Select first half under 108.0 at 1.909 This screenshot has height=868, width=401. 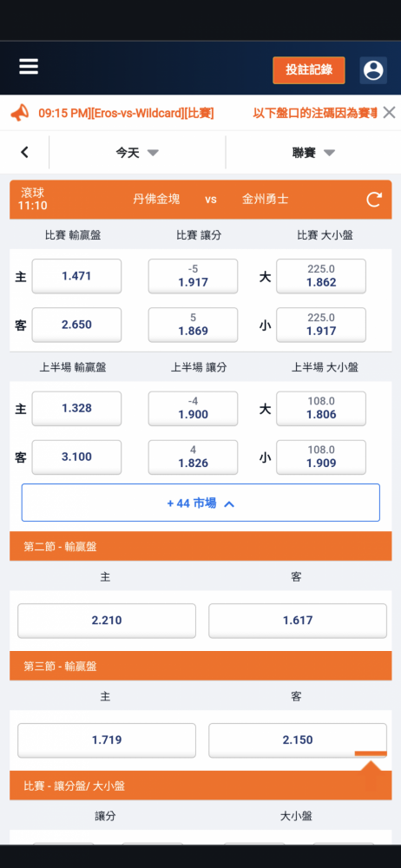pos(321,457)
